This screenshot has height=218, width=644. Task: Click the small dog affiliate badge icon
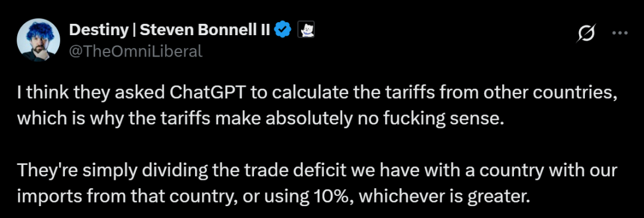(x=304, y=30)
